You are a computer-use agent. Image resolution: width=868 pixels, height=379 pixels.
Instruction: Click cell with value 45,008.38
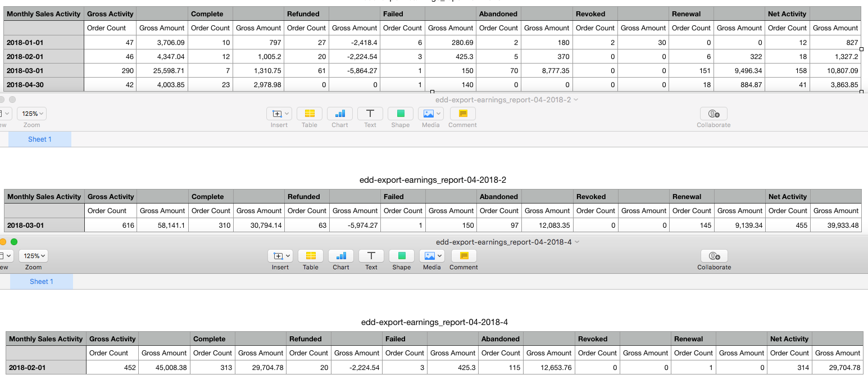click(164, 367)
